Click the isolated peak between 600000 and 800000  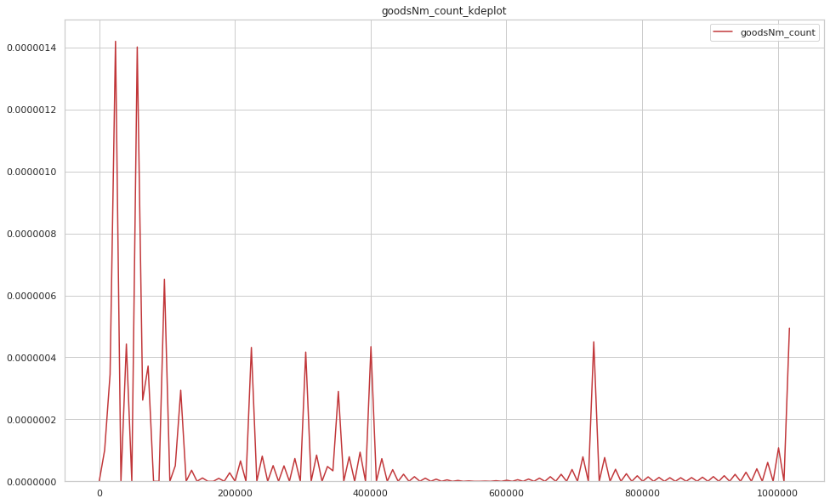point(594,343)
